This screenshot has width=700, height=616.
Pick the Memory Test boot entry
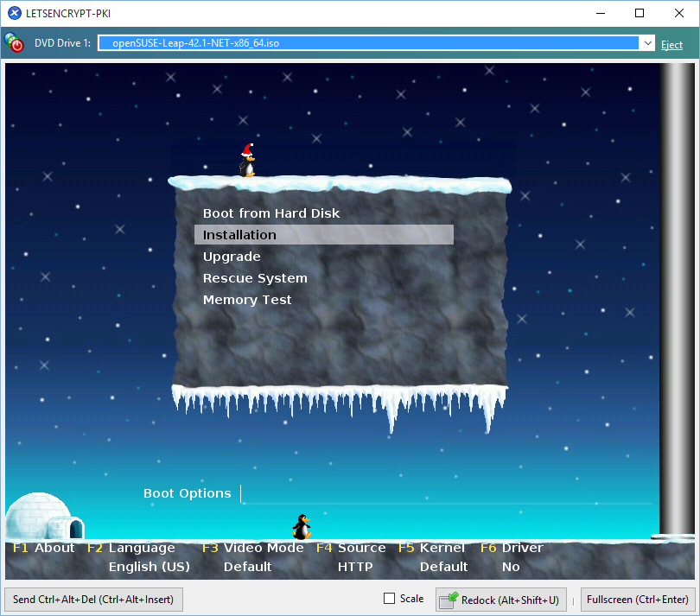(247, 300)
